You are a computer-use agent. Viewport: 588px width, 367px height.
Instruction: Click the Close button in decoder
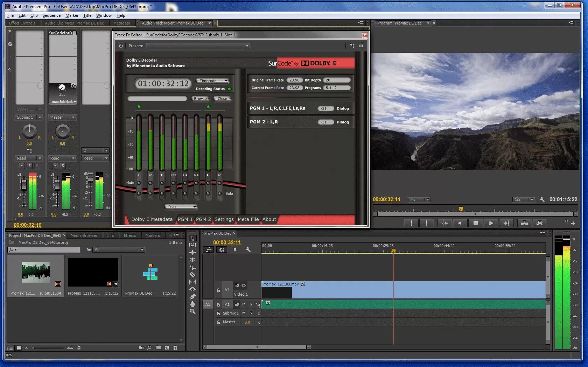point(222,99)
